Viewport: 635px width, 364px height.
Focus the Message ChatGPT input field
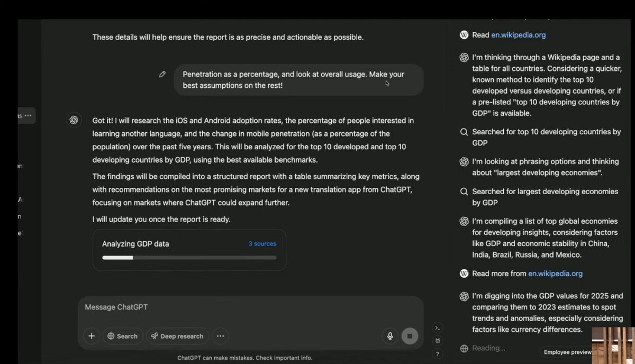[x=233, y=307]
